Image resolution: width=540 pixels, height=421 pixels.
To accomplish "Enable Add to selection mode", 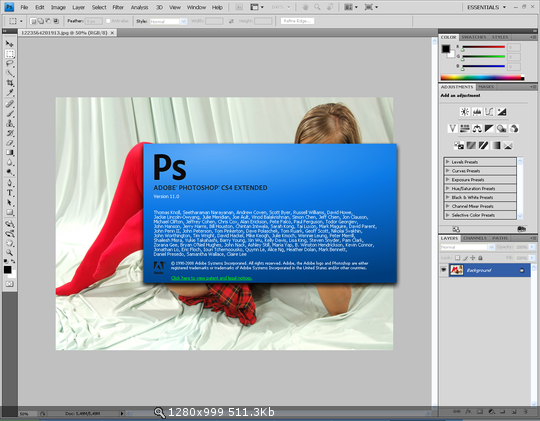I will (41, 21).
